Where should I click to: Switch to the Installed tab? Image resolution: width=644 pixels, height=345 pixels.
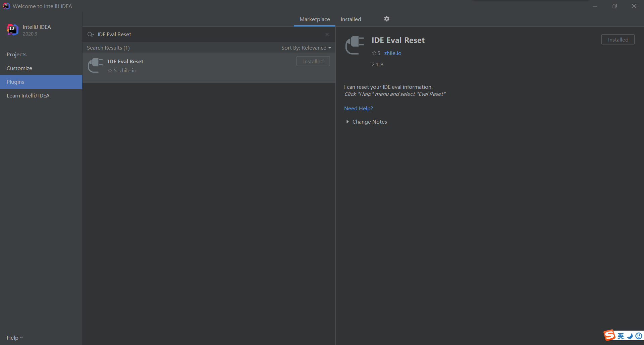[x=351, y=19]
